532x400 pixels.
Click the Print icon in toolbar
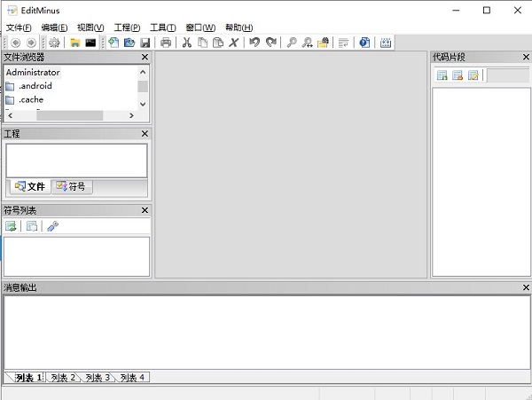(166, 43)
